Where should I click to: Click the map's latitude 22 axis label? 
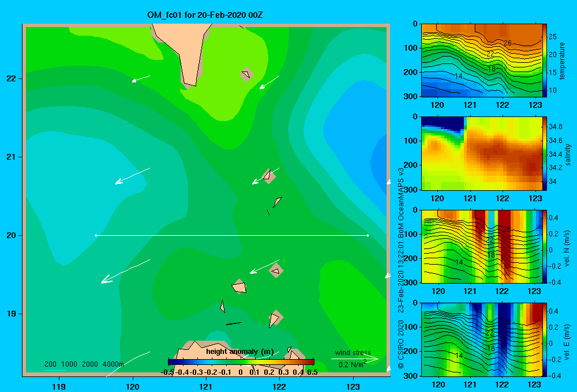click(x=12, y=78)
